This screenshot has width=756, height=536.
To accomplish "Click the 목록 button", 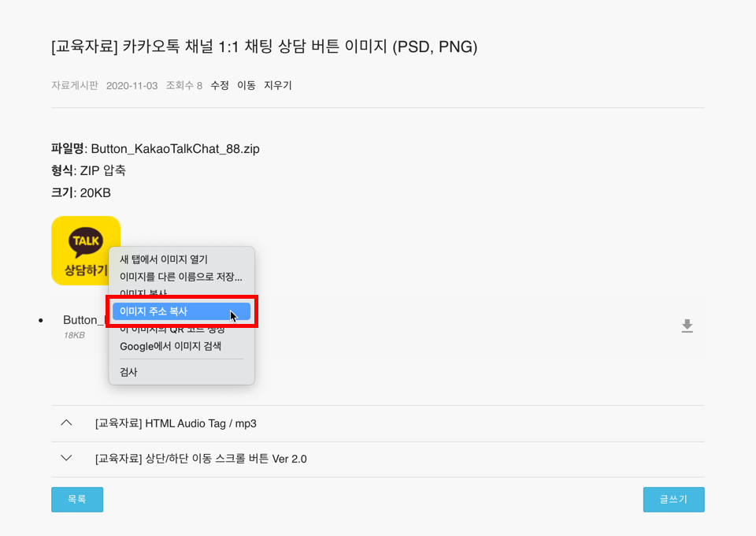I will coord(77,499).
